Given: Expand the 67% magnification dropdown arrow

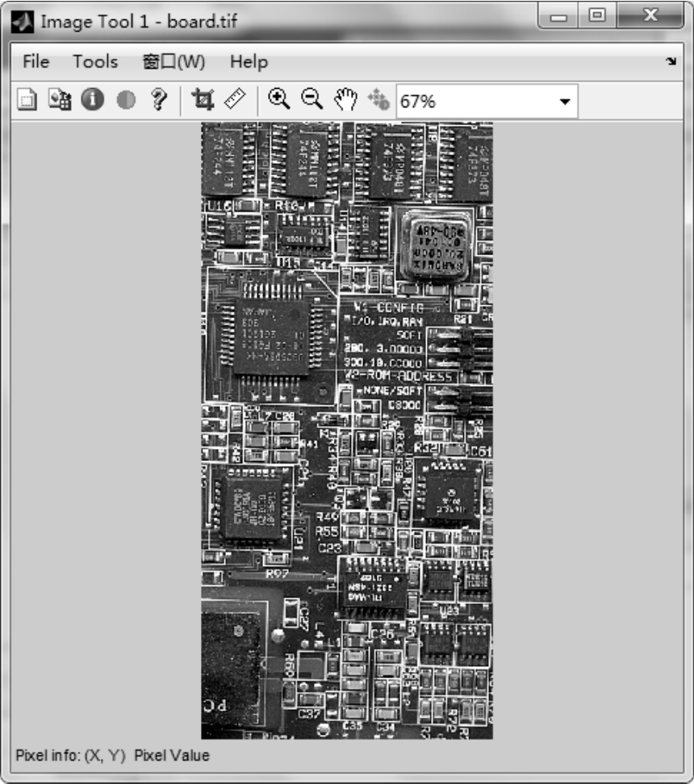Looking at the screenshot, I should (564, 102).
